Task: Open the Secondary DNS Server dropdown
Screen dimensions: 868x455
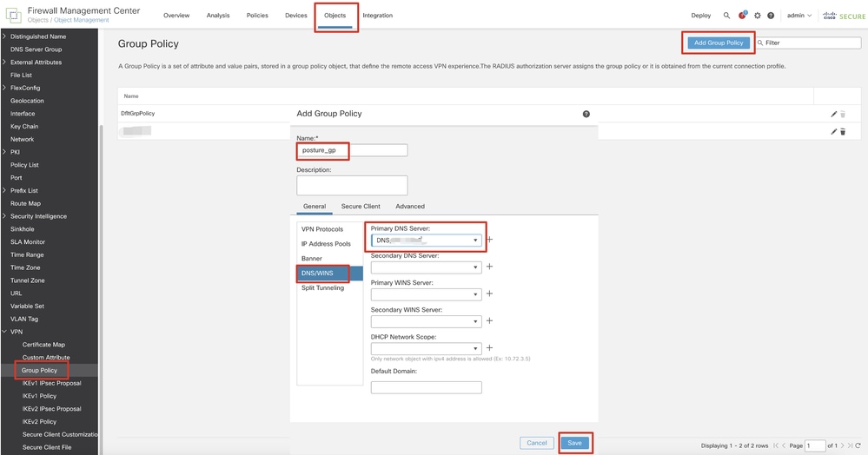Action: [x=427, y=267]
